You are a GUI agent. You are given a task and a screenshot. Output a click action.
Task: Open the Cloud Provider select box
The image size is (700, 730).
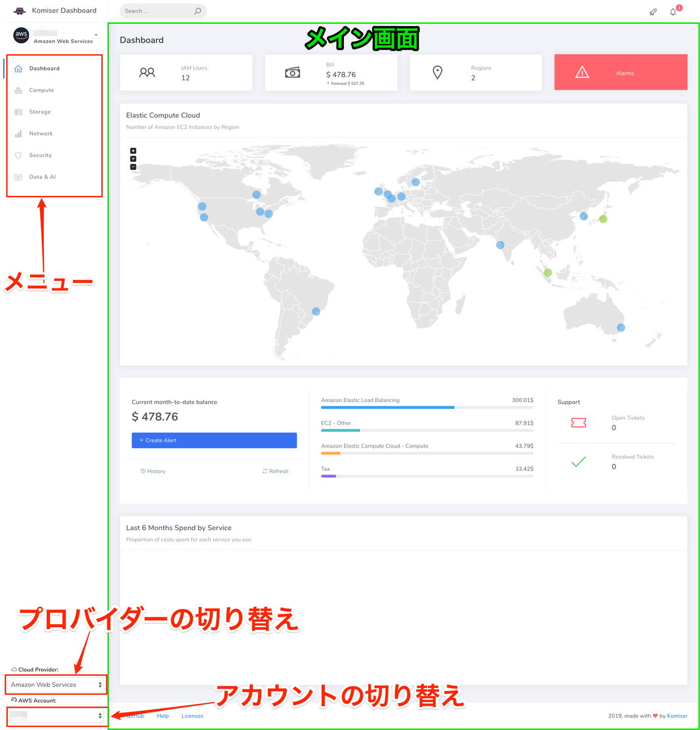pos(56,685)
